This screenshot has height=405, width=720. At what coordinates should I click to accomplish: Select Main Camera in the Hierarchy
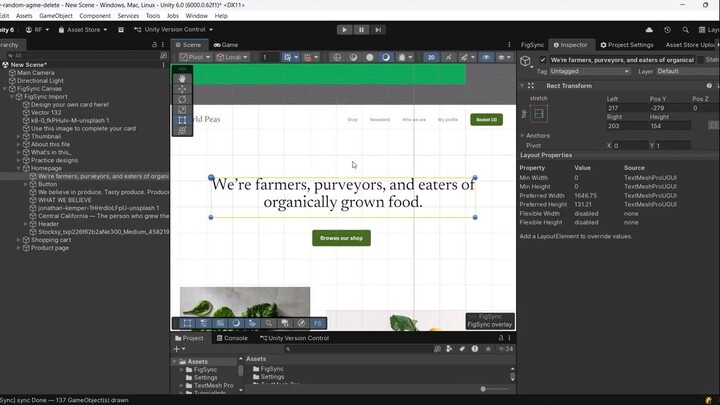tap(35, 73)
